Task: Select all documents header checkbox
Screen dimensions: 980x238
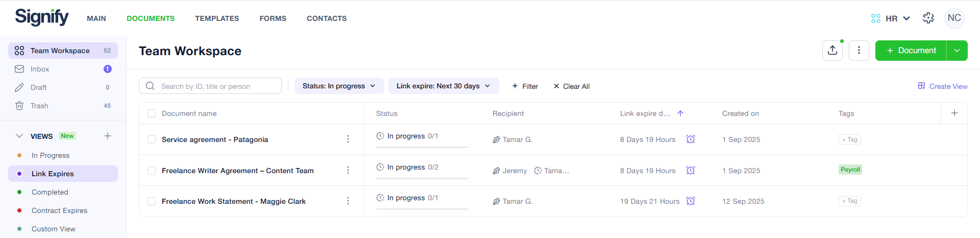Action: 152,113
